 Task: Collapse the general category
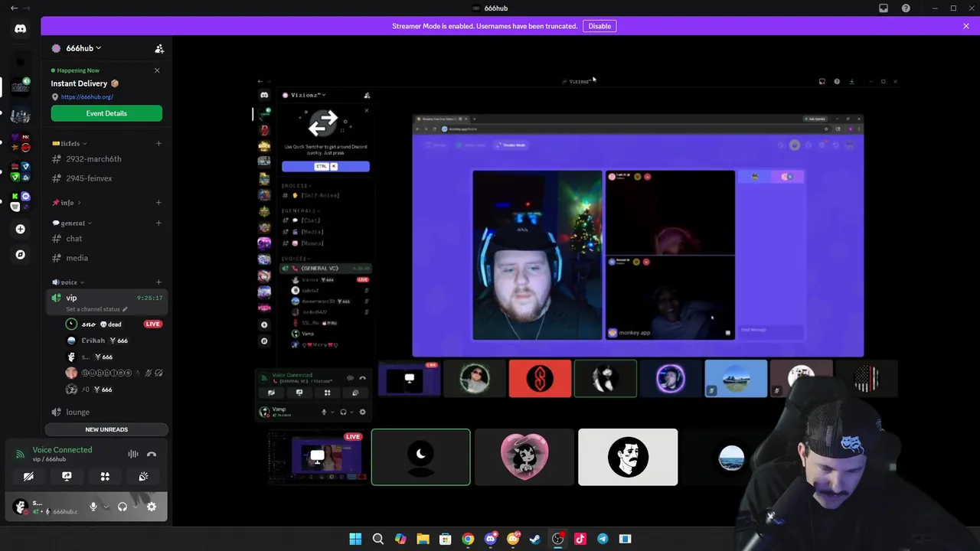[72, 223]
